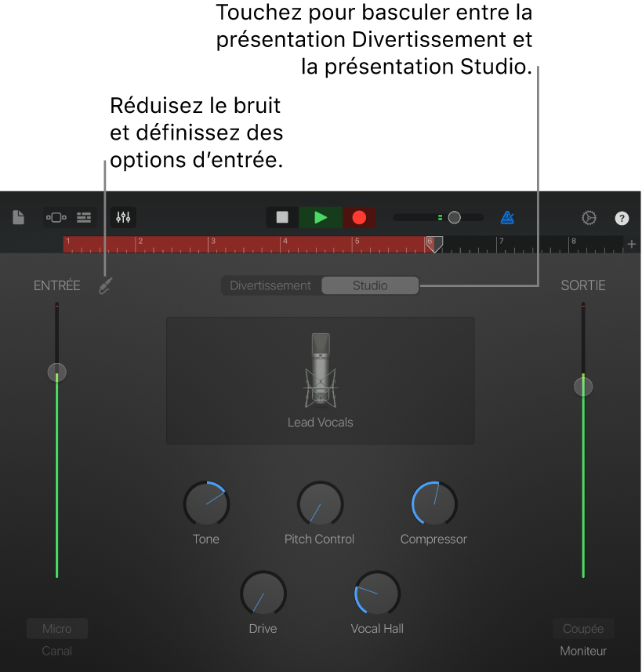
Task: Open the help question mark icon
Action: [x=622, y=217]
